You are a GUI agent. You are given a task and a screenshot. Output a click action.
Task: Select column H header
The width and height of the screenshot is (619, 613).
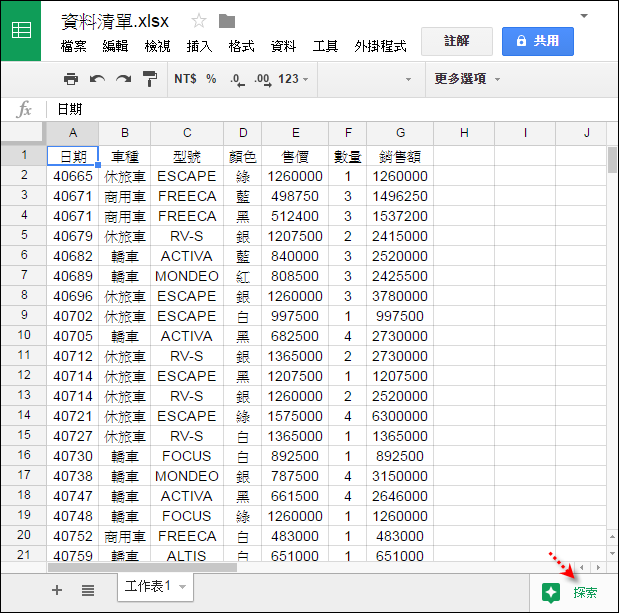coord(464,133)
